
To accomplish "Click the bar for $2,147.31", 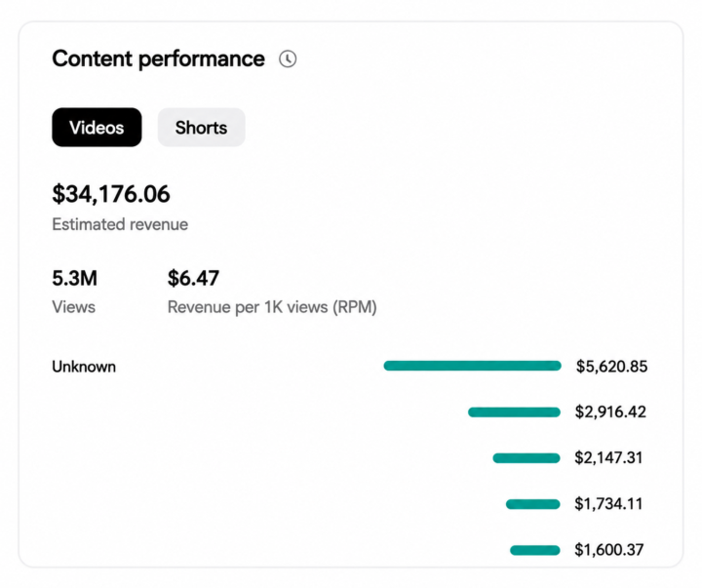I will tap(526, 458).
